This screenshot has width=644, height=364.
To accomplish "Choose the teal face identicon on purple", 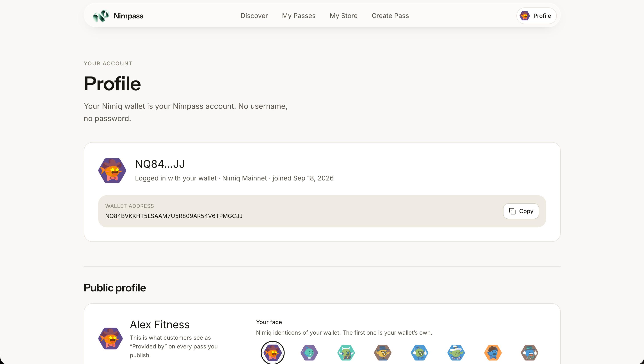I will tap(309, 353).
